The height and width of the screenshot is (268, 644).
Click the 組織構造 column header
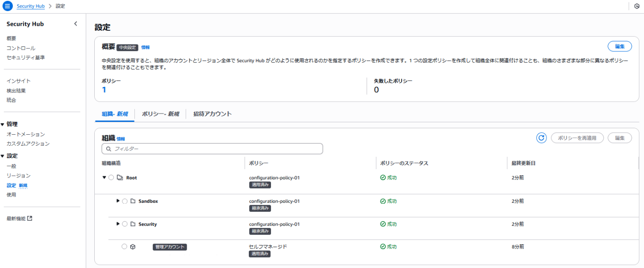point(111,163)
